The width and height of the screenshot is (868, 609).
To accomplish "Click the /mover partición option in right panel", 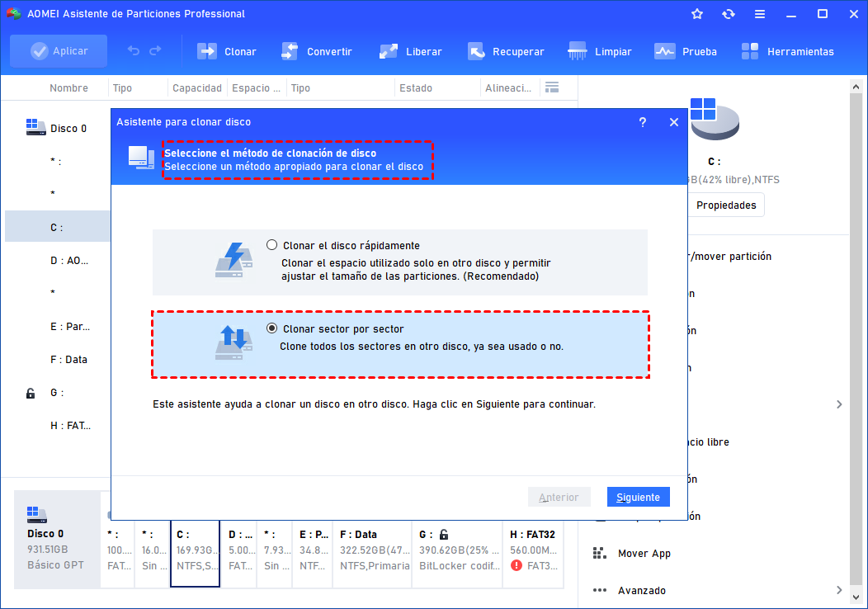I will [730, 257].
